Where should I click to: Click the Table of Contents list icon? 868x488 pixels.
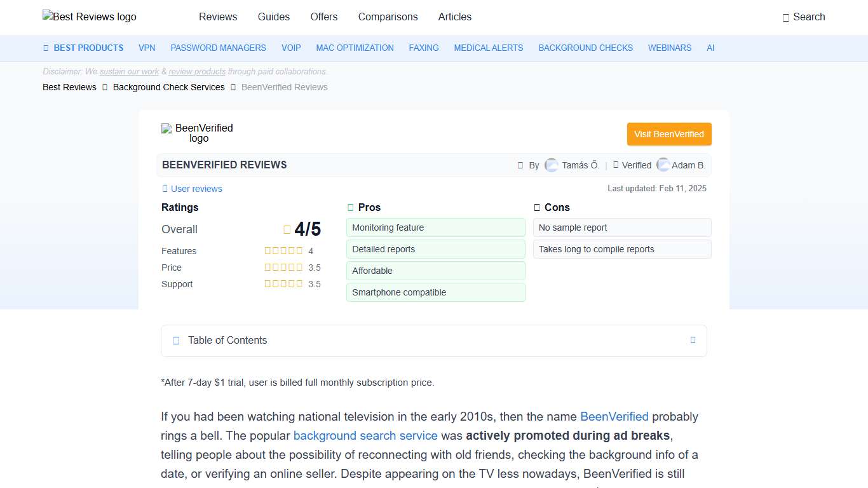click(175, 341)
